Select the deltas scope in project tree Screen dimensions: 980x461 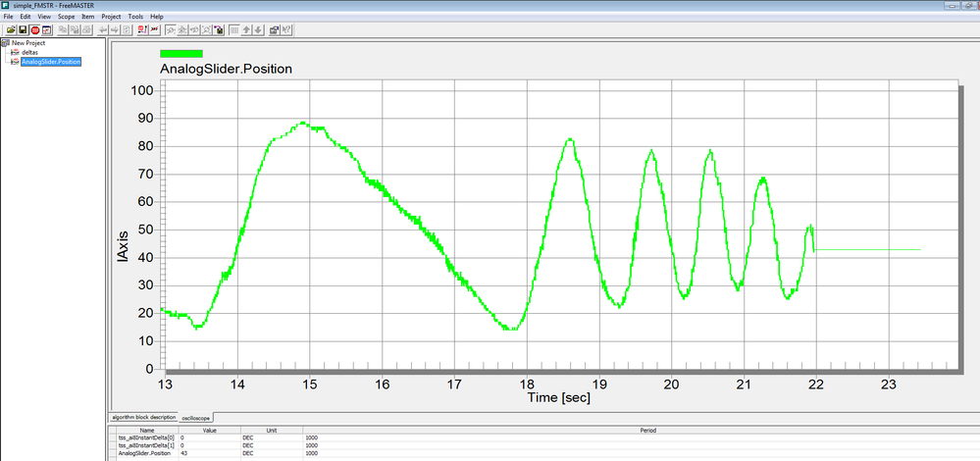click(29, 52)
